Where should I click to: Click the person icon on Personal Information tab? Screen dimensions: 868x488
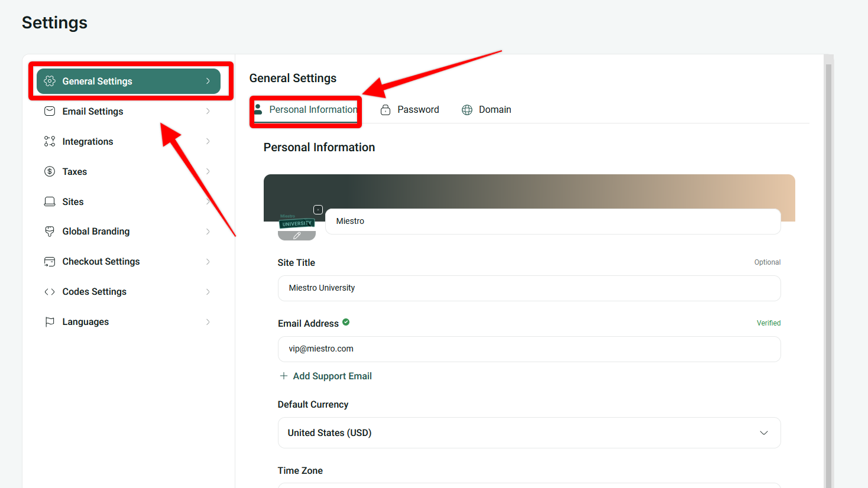click(x=258, y=109)
